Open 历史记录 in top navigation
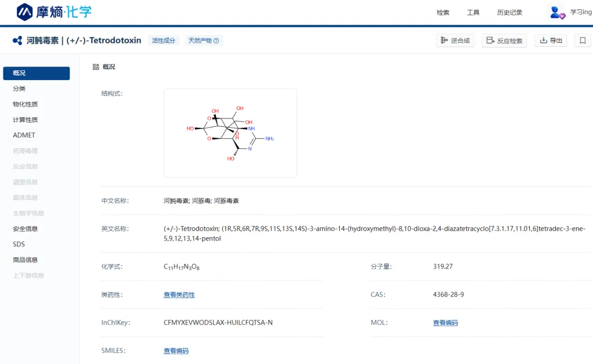 coord(510,13)
